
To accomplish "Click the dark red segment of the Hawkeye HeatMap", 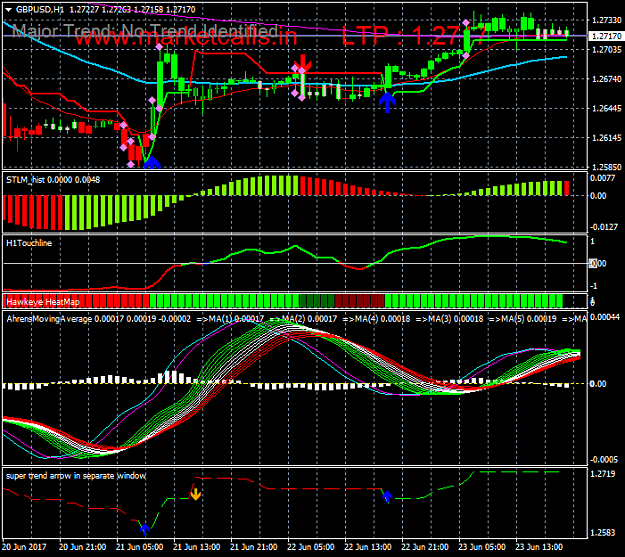I will pyautogui.click(x=360, y=301).
